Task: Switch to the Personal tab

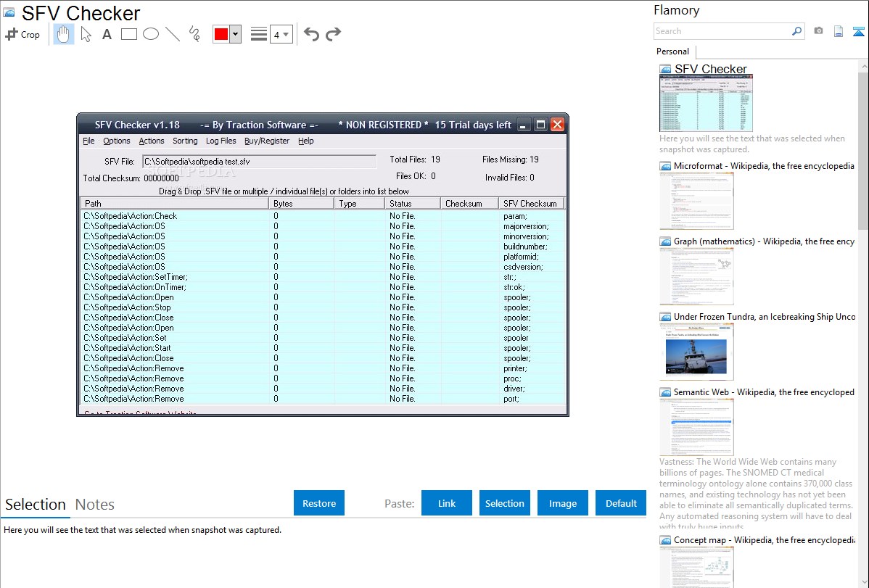Action: coord(672,51)
